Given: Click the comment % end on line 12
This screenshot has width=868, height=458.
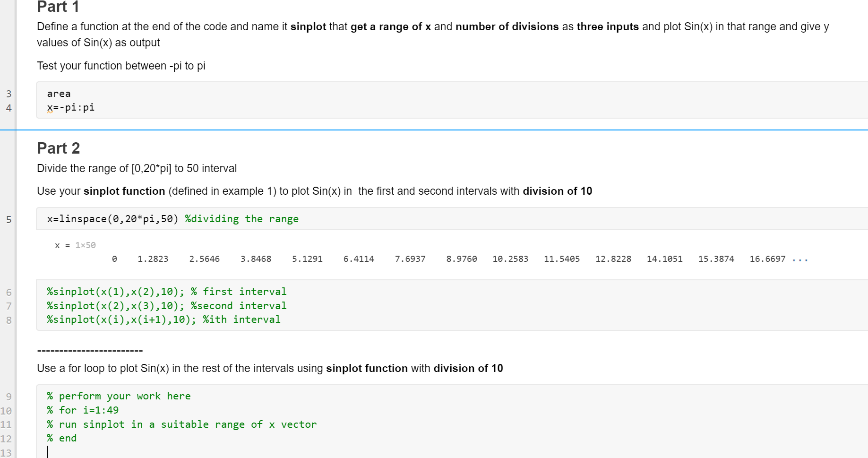Looking at the screenshot, I should coord(62,438).
